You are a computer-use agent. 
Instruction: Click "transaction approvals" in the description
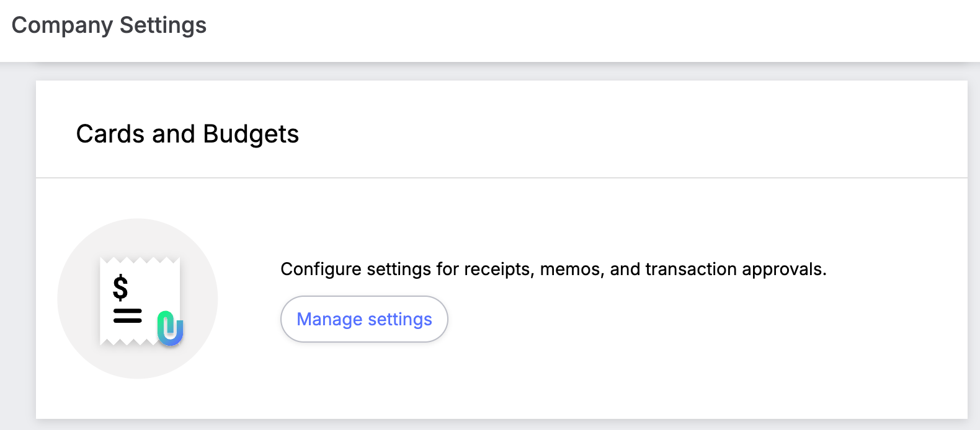pyautogui.click(x=736, y=269)
